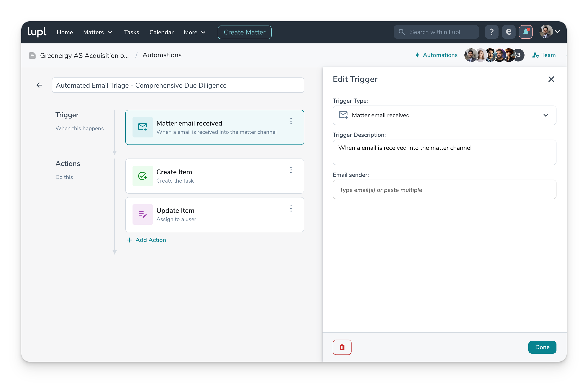The width and height of the screenshot is (588, 383).
Task: Close the Edit Trigger panel
Action: tap(551, 79)
